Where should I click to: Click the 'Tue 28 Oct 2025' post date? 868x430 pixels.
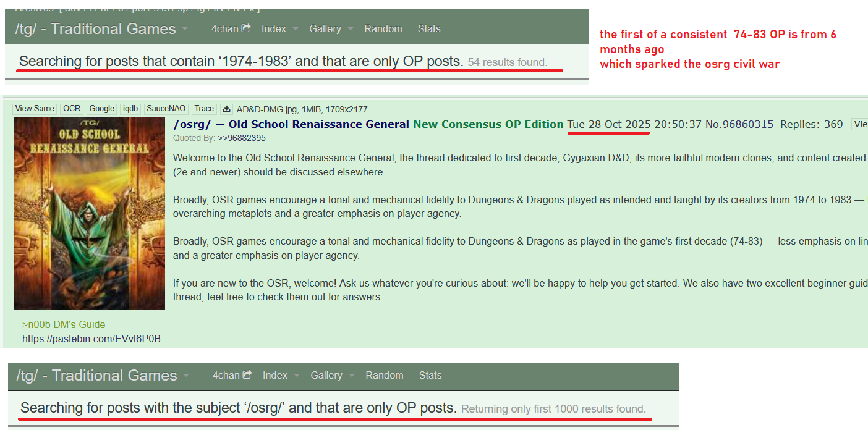coord(609,124)
